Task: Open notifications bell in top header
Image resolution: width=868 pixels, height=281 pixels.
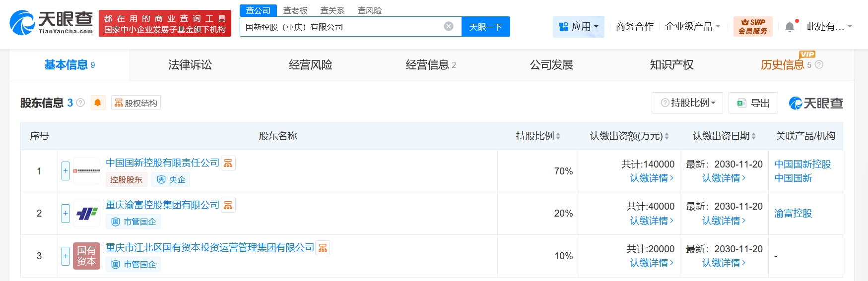Action: coord(790,27)
